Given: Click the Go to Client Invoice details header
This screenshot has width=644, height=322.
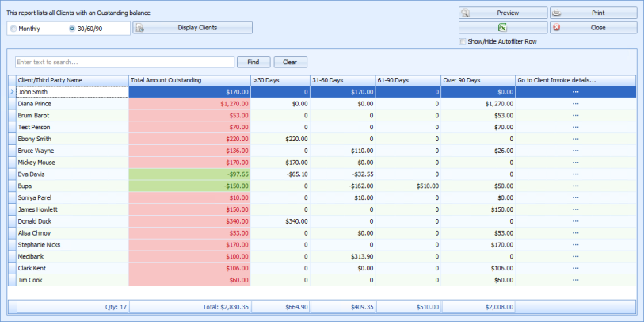Looking at the screenshot, I should [x=575, y=80].
